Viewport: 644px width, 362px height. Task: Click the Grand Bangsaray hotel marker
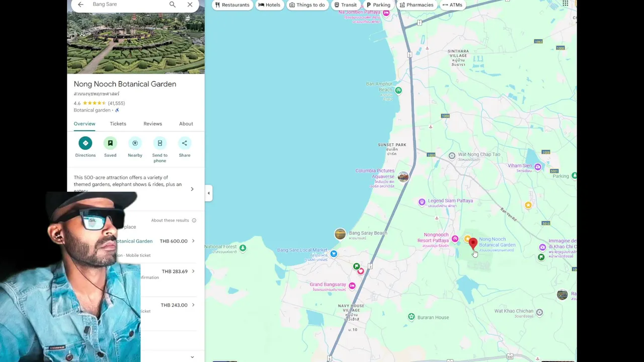352,286
